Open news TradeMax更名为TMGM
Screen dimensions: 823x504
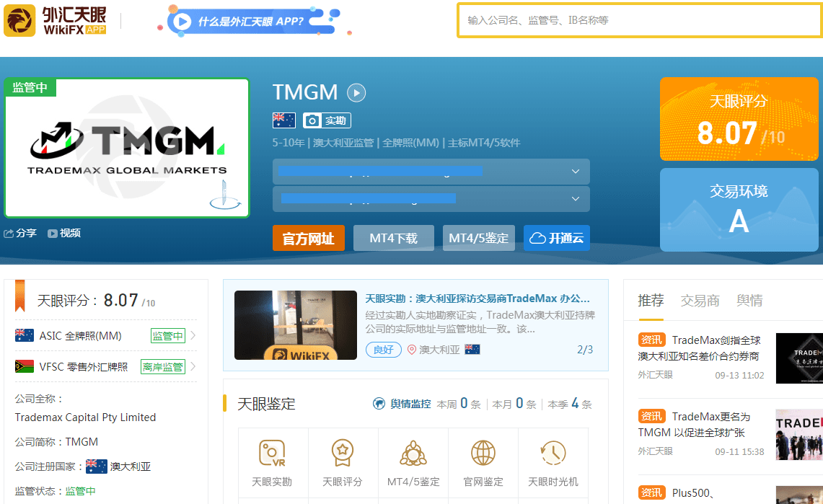click(695, 424)
